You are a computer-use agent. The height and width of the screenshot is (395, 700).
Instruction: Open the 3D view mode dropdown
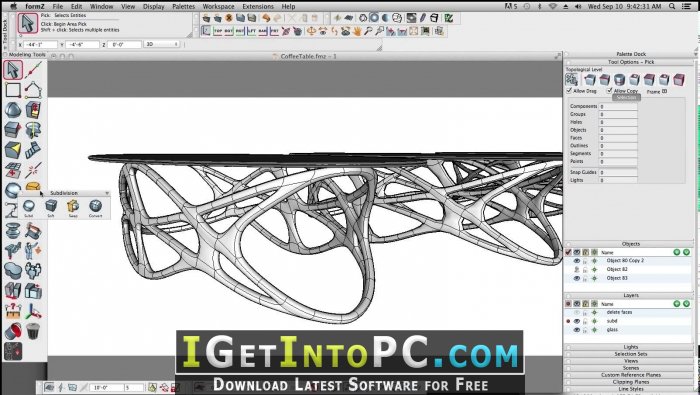[x=162, y=44]
